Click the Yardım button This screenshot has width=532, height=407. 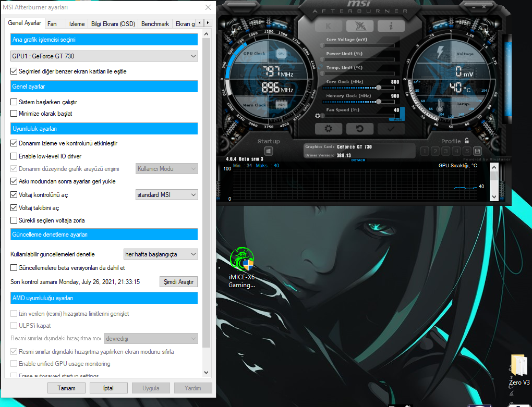click(x=193, y=388)
